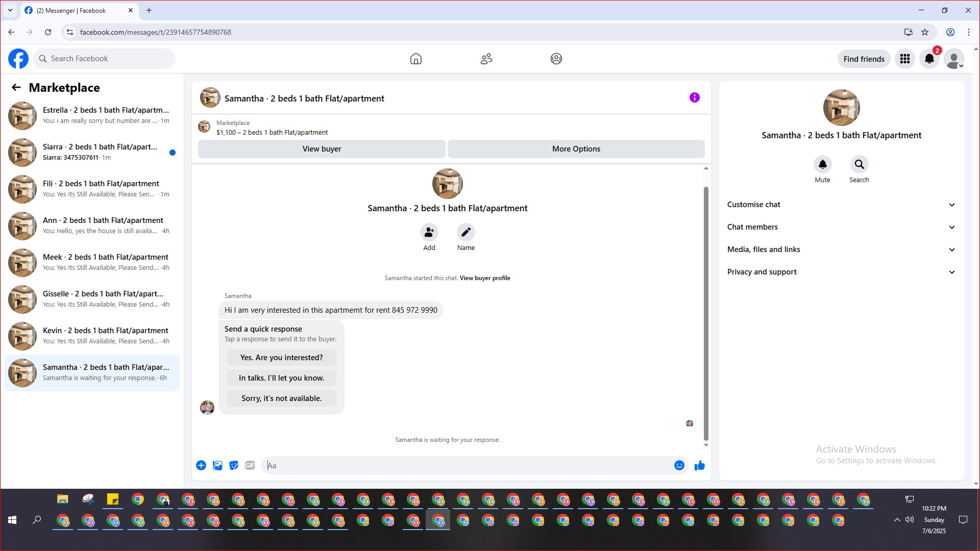Click the Mute bell icon
980x551 pixels.
coord(822,164)
